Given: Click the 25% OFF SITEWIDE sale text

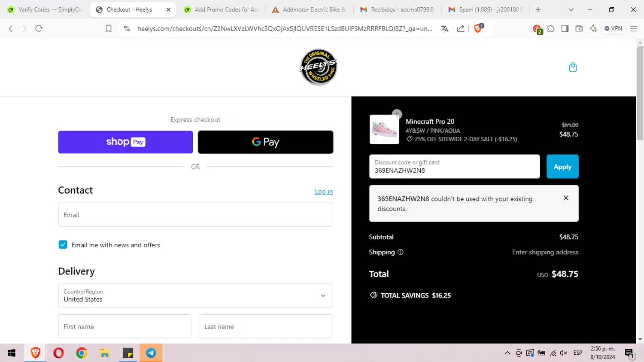Looking at the screenshot, I should point(465,139).
